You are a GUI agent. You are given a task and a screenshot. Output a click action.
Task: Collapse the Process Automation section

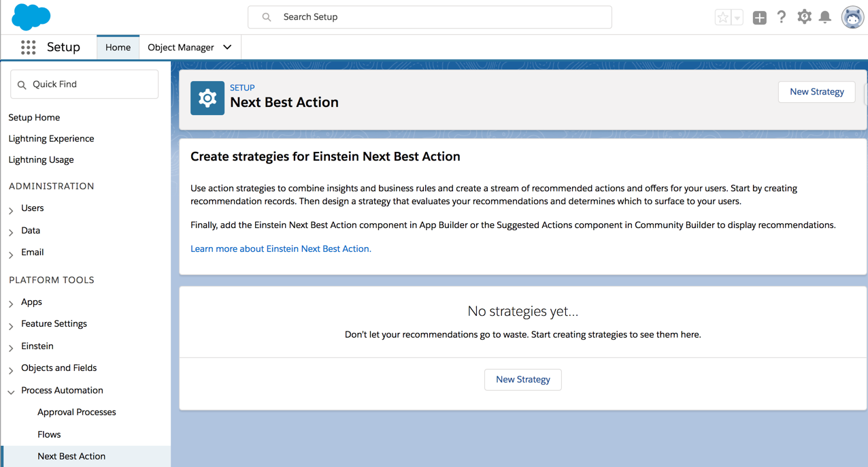pos(11,392)
